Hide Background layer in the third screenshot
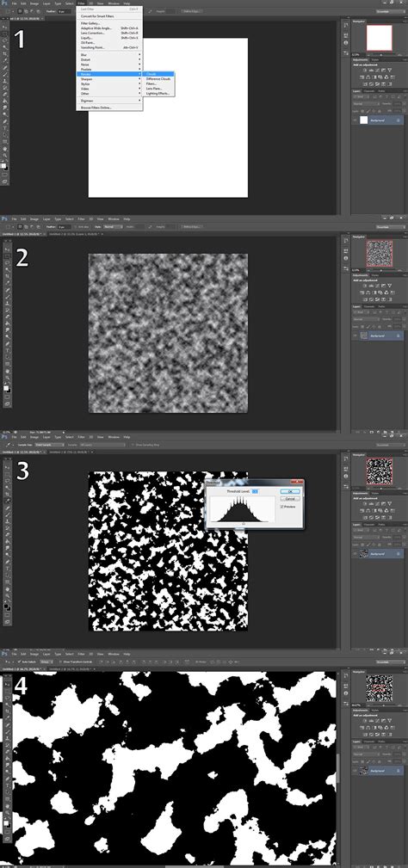This screenshot has width=408, height=868. click(x=355, y=553)
